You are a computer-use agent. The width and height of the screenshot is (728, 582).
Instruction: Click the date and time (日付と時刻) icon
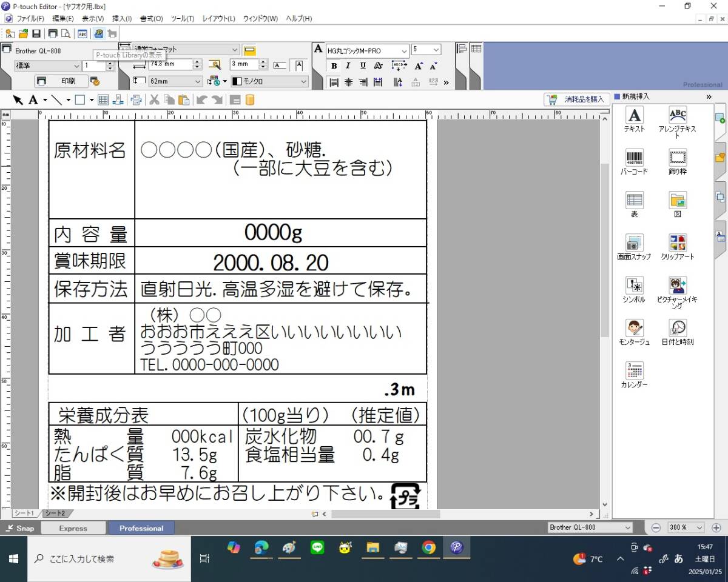(678, 329)
